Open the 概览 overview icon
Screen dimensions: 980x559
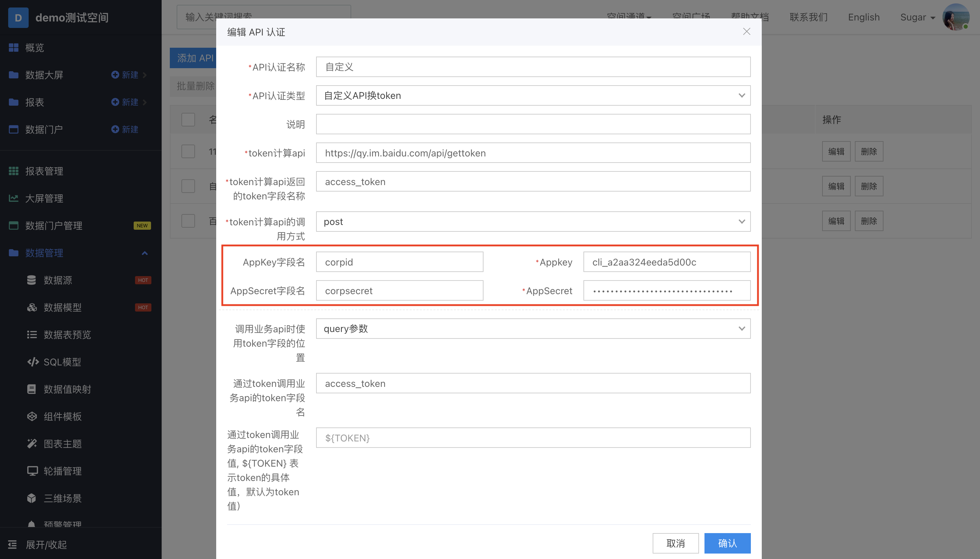tap(13, 48)
